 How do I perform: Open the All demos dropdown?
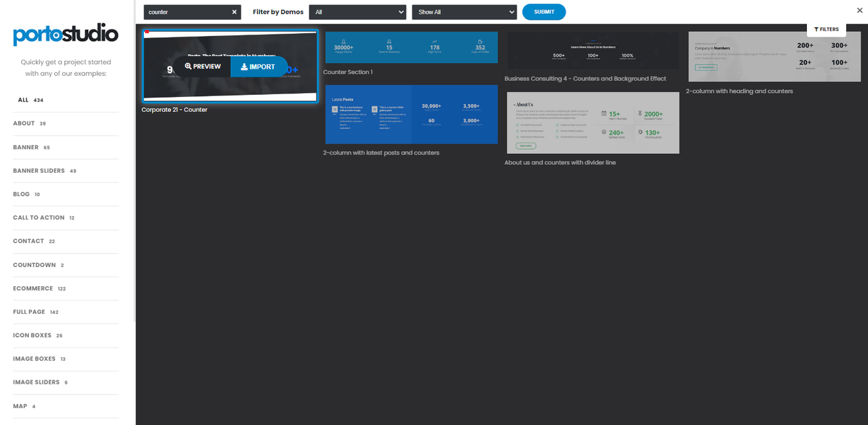point(357,12)
